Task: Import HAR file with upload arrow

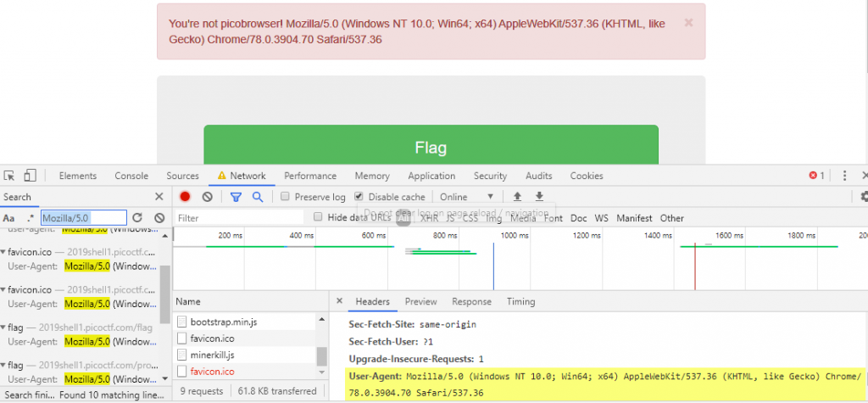Action: 518,197
